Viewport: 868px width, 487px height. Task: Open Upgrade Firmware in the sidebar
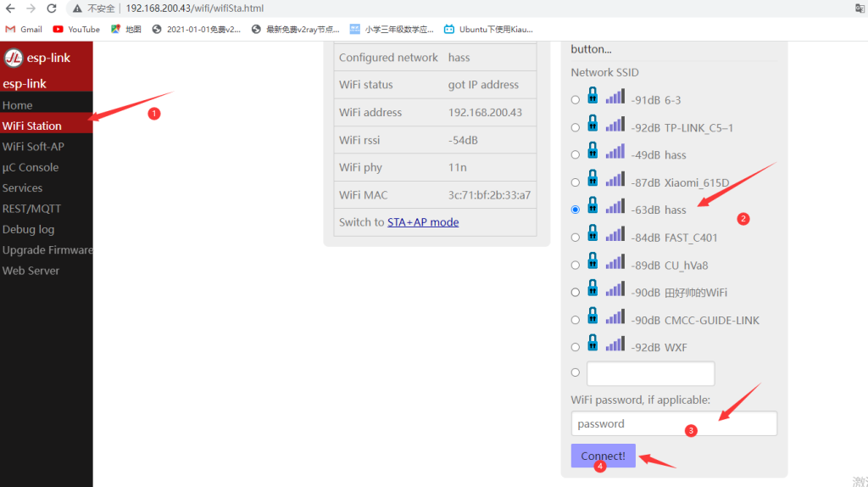(x=47, y=250)
